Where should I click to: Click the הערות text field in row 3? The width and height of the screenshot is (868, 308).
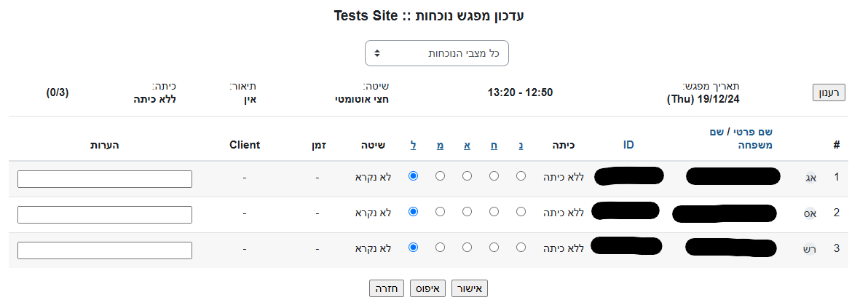pyautogui.click(x=105, y=250)
